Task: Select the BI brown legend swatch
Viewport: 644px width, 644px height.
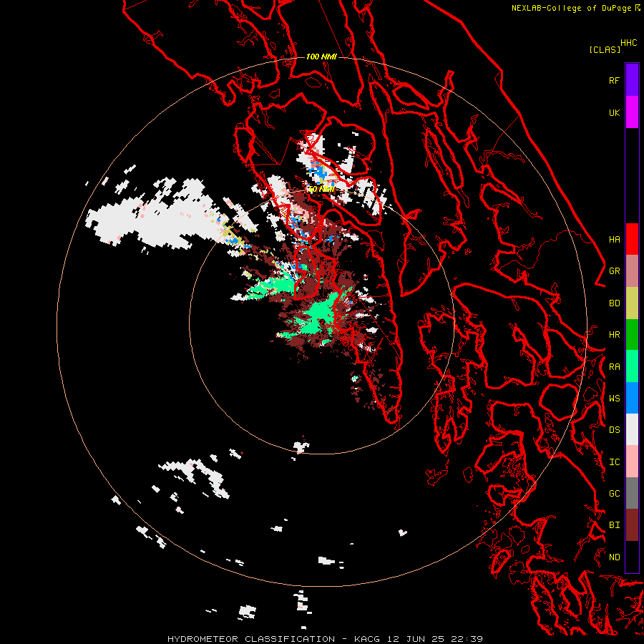Action: (x=632, y=525)
